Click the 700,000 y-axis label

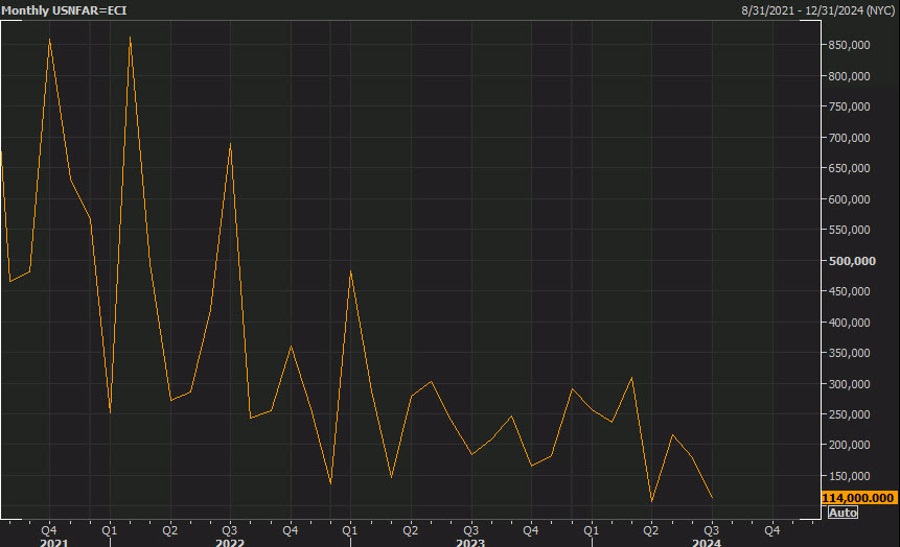pos(848,137)
